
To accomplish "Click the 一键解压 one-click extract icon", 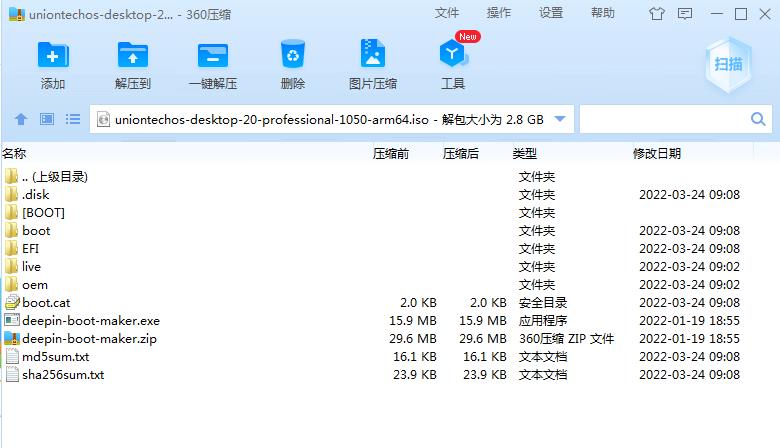I will pyautogui.click(x=213, y=55).
